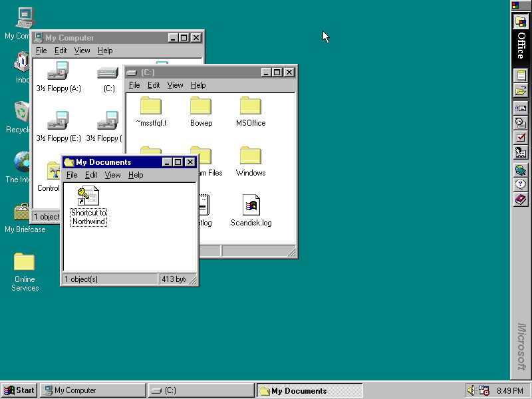532x399 pixels.
Task: Click the '413 byt' status bar size
Action: 174,279
